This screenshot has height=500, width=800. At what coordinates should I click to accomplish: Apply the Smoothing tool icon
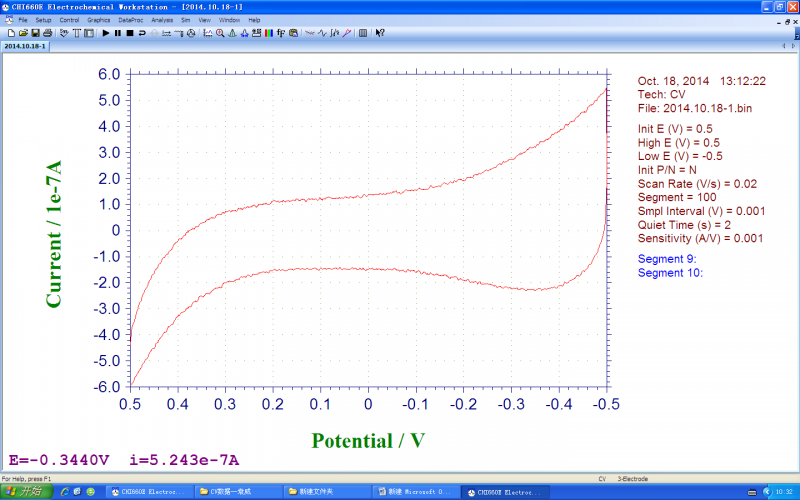[310, 33]
